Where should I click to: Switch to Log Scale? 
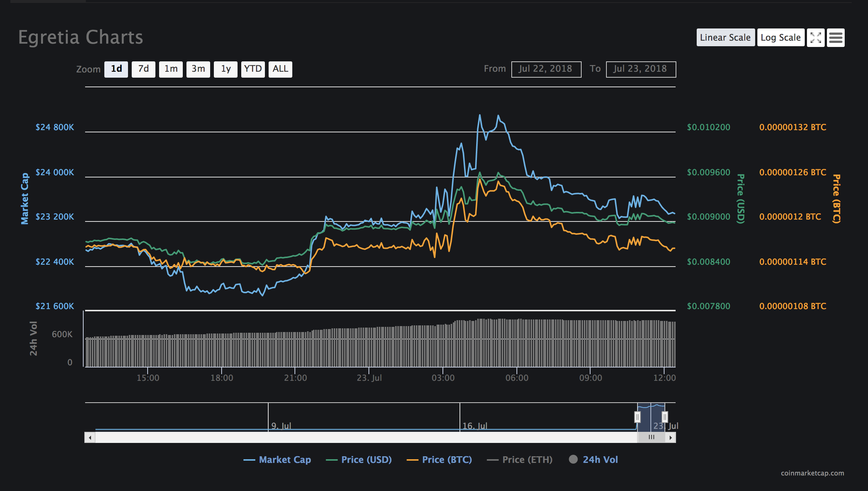point(781,37)
